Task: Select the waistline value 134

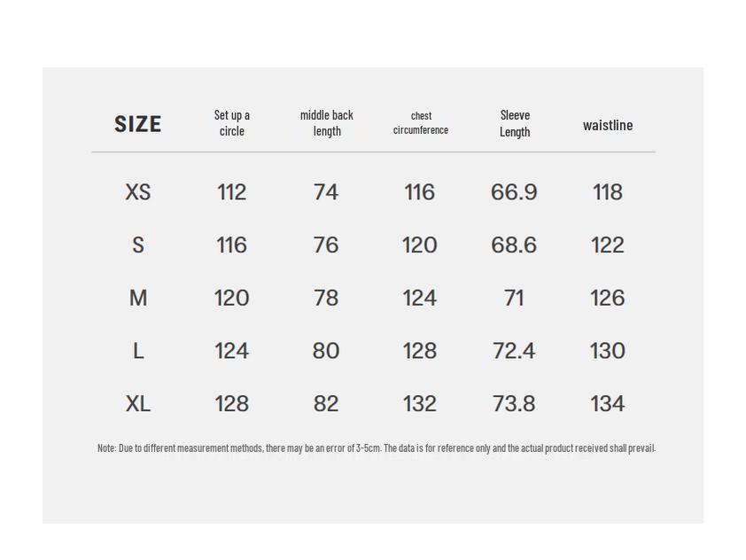Action: 608,404
